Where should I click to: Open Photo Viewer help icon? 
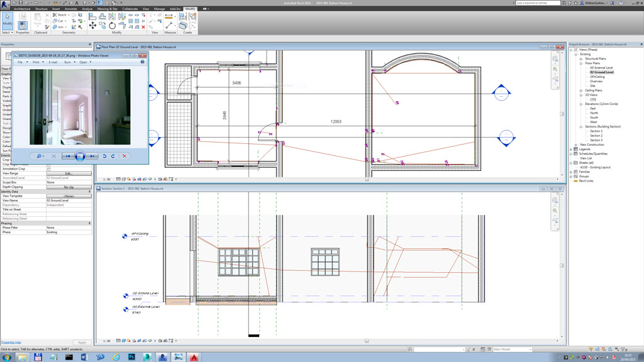[x=143, y=62]
